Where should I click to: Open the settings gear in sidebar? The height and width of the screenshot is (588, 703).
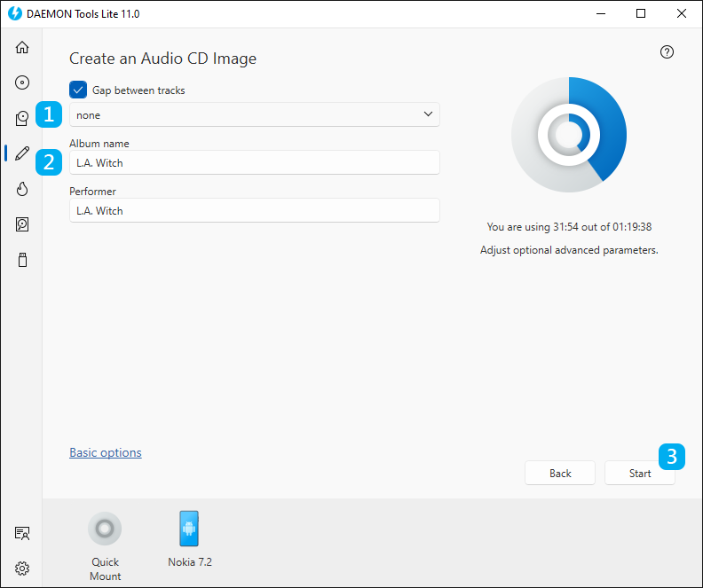click(x=22, y=568)
